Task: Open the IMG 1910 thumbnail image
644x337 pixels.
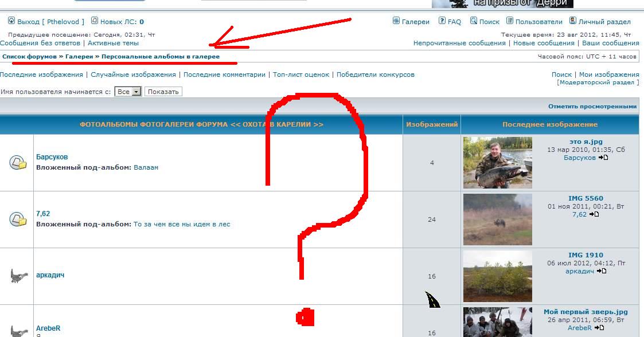Action: pos(497,276)
